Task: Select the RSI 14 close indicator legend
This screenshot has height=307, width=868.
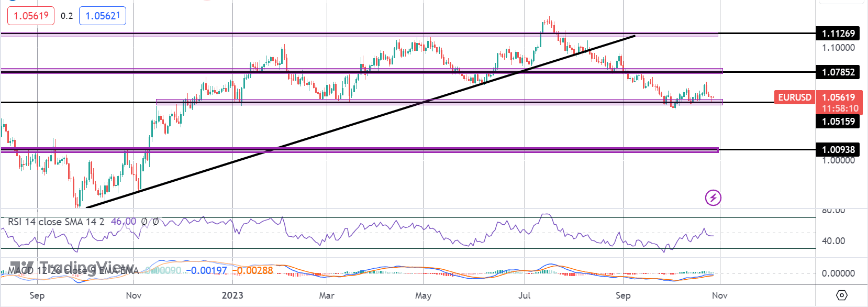Action: 56,222
